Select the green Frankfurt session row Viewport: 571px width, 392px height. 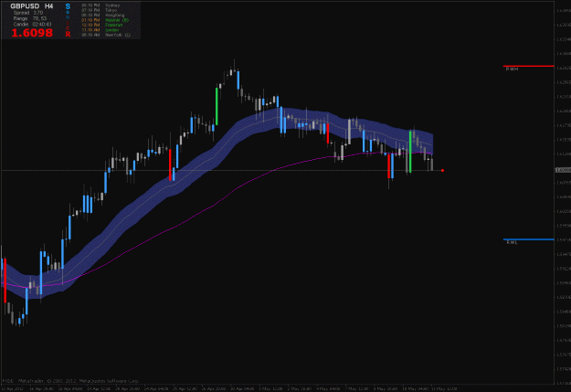pos(102,25)
